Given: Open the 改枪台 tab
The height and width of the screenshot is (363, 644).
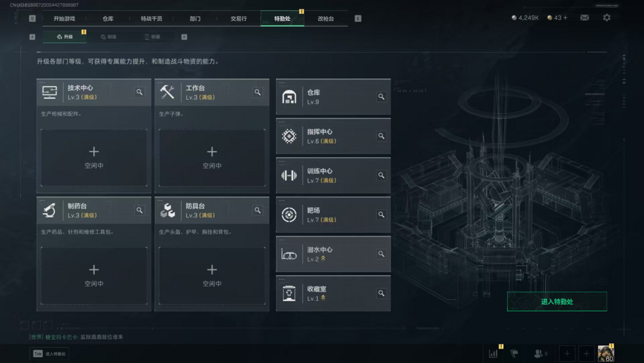Looking at the screenshot, I should coord(326,19).
